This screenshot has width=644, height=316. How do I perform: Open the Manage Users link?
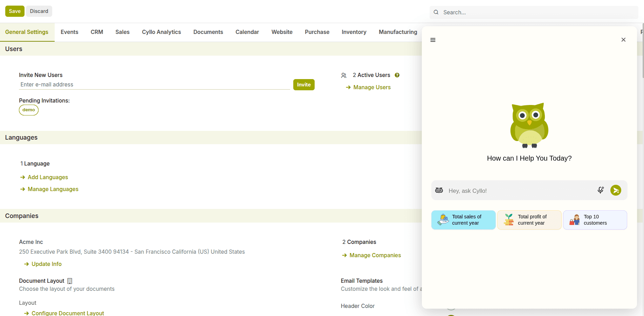(x=372, y=87)
